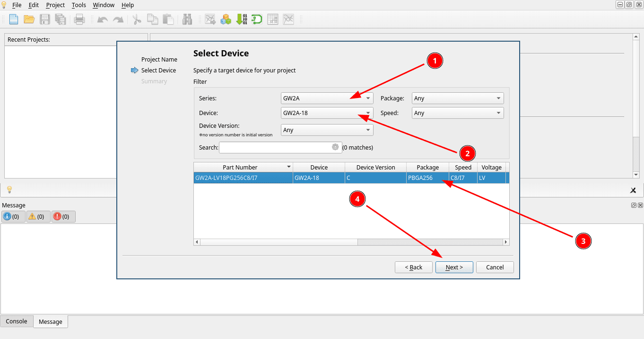Image resolution: width=644 pixels, height=339 pixels.
Task: Click the binoculars Find icon
Action: coord(187,19)
